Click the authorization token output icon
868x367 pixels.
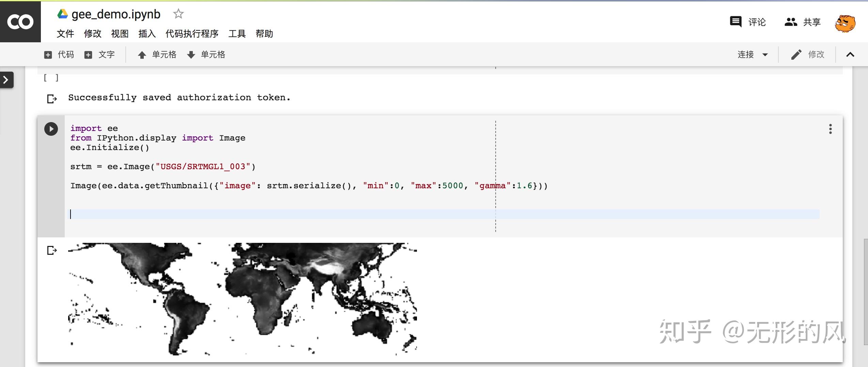[52, 99]
